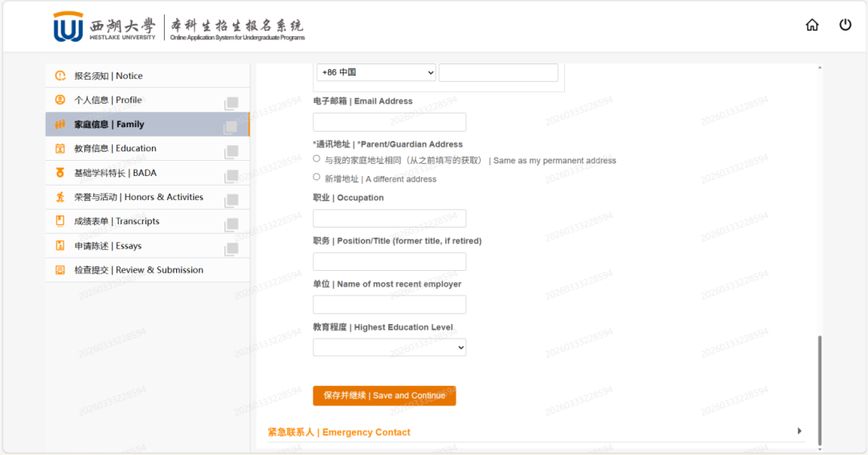Image resolution: width=868 pixels, height=455 pixels.
Task: Click status square beside Family
Action: coord(231,127)
